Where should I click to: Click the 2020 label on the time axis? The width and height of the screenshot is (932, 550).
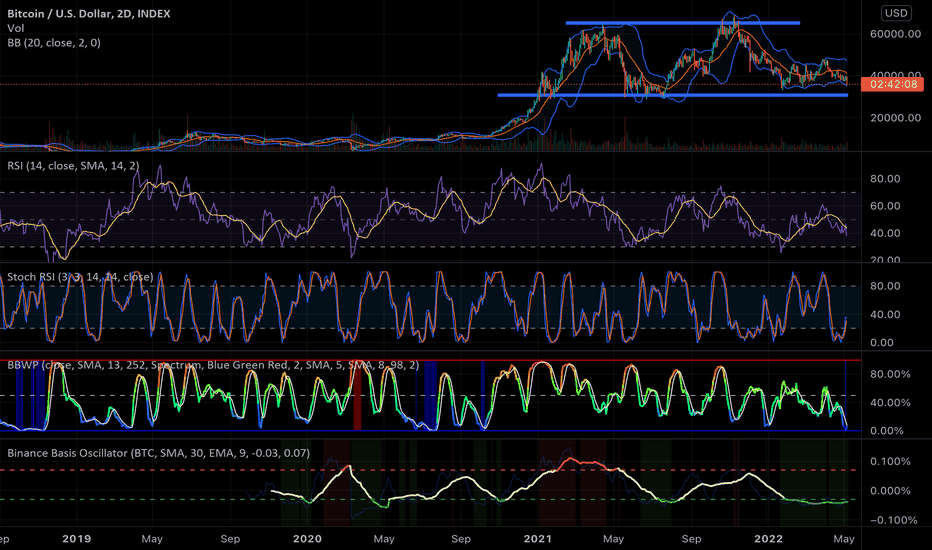coord(307,539)
